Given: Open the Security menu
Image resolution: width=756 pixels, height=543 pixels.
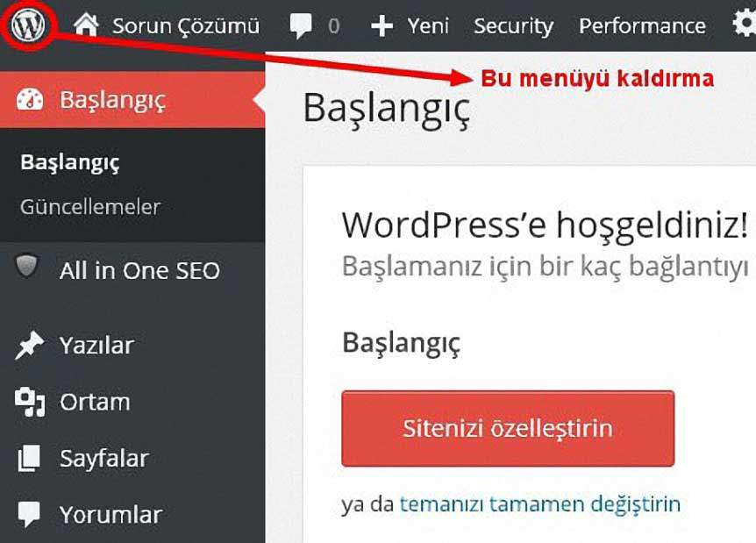Looking at the screenshot, I should pyautogui.click(x=513, y=27).
